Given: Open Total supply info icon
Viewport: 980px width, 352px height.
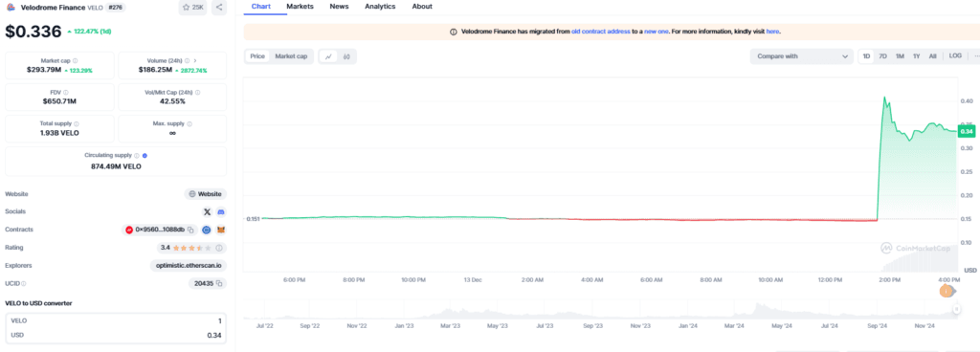Looking at the screenshot, I should [77, 123].
